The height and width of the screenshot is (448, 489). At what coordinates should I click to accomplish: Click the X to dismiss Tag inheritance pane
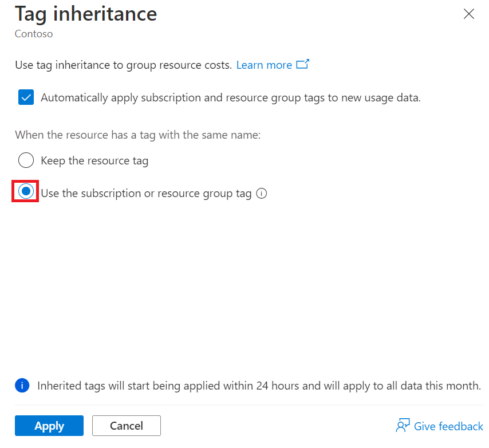(469, 14)
